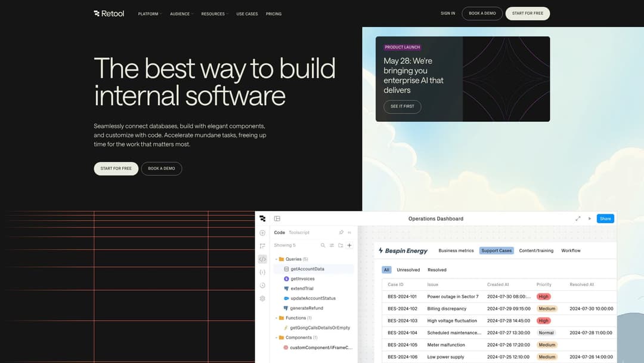This screenshot has height=363, width=644.
Task: Open the history clock icon in sidebar
Action: pos(262,285)
